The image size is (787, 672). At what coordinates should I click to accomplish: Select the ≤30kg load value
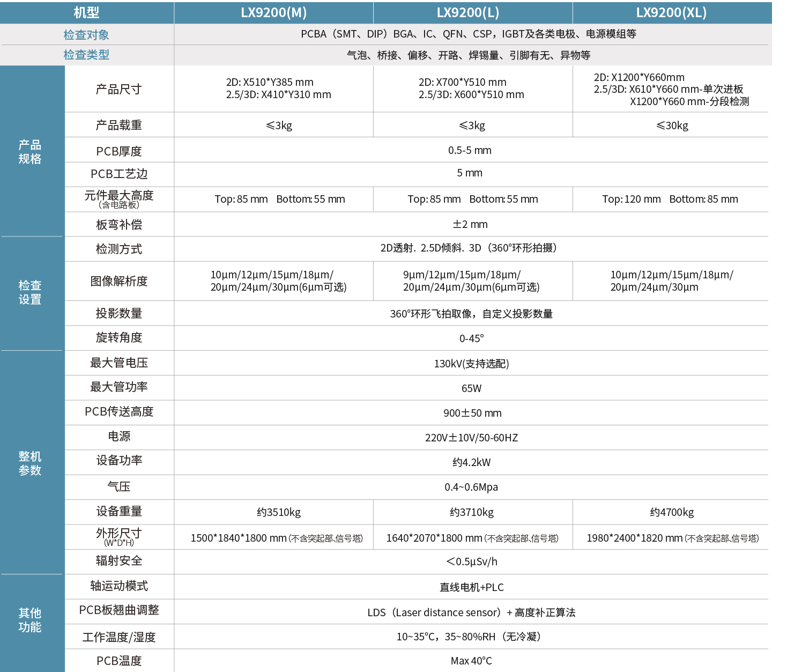click(672, 125)
